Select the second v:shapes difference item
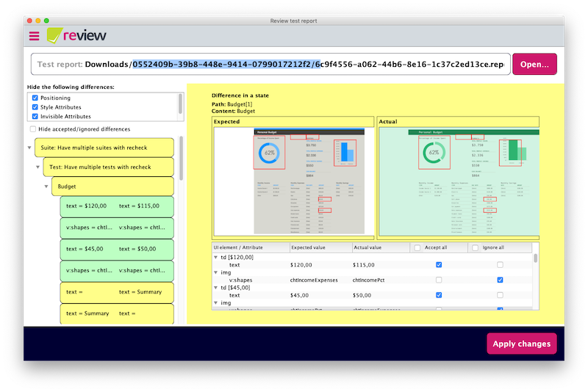 tap(117, 271)
